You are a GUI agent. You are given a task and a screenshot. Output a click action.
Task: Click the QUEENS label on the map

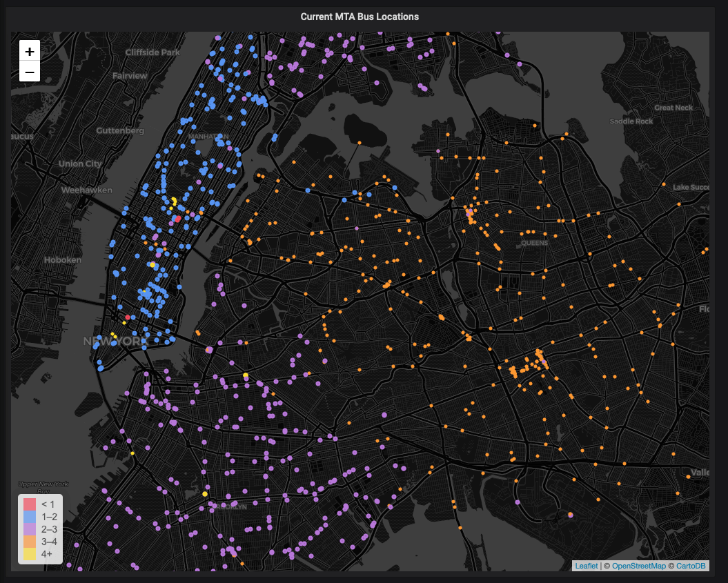[534, 243]
